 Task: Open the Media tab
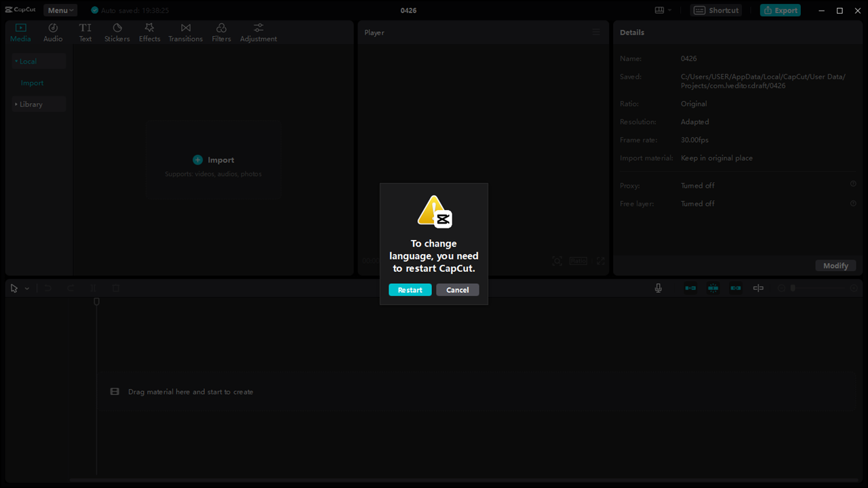(x=20, y=33)
